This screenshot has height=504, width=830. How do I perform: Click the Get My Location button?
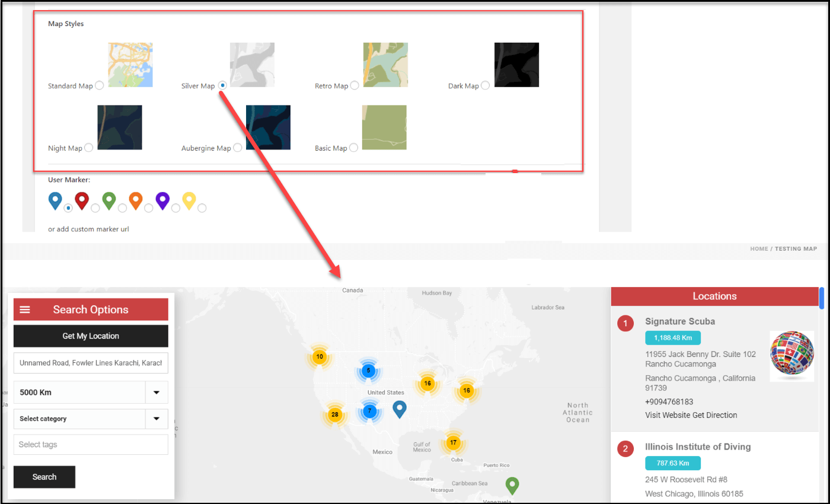(x=91, y=336)
